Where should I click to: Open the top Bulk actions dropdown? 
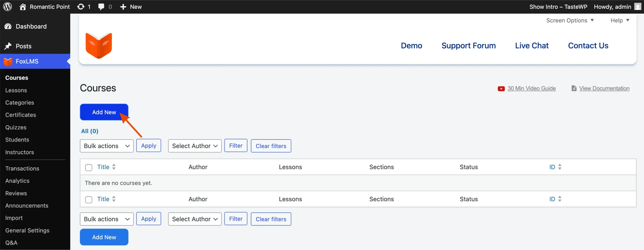107,146
